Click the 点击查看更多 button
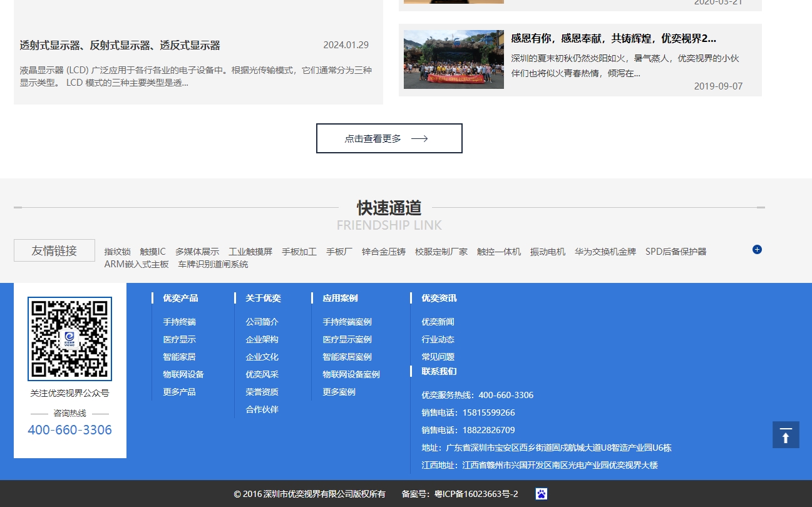The height and width of the screenshot is (507, 812). tap(389, 138)
